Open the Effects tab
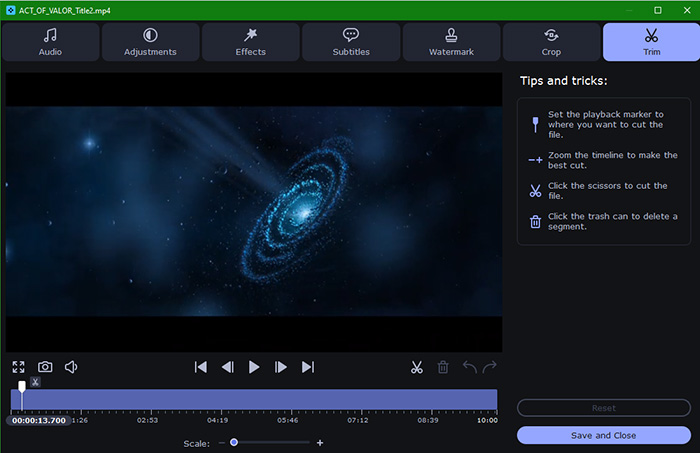700x453 pixels. click(250, 42)
